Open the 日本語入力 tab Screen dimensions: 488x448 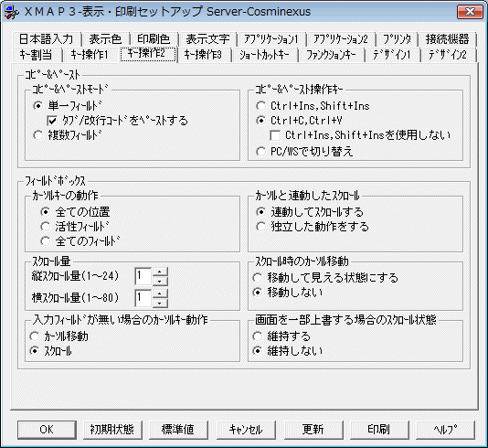click(46, 39)
